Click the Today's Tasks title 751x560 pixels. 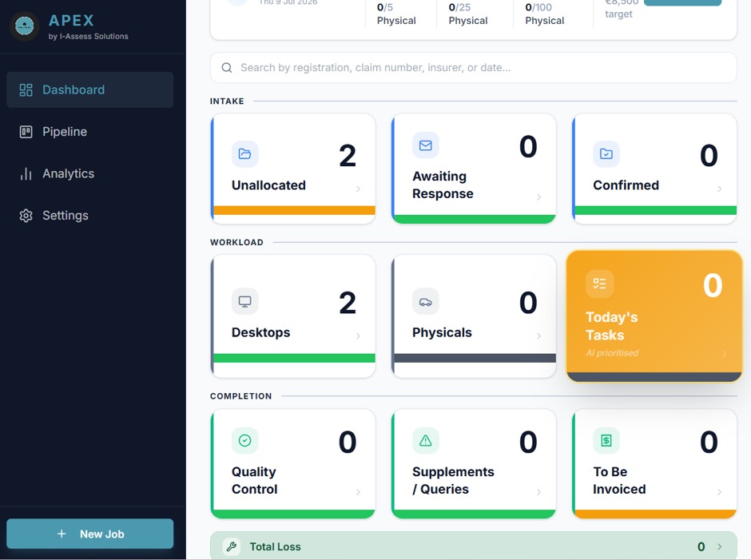[x=612, y=326]
